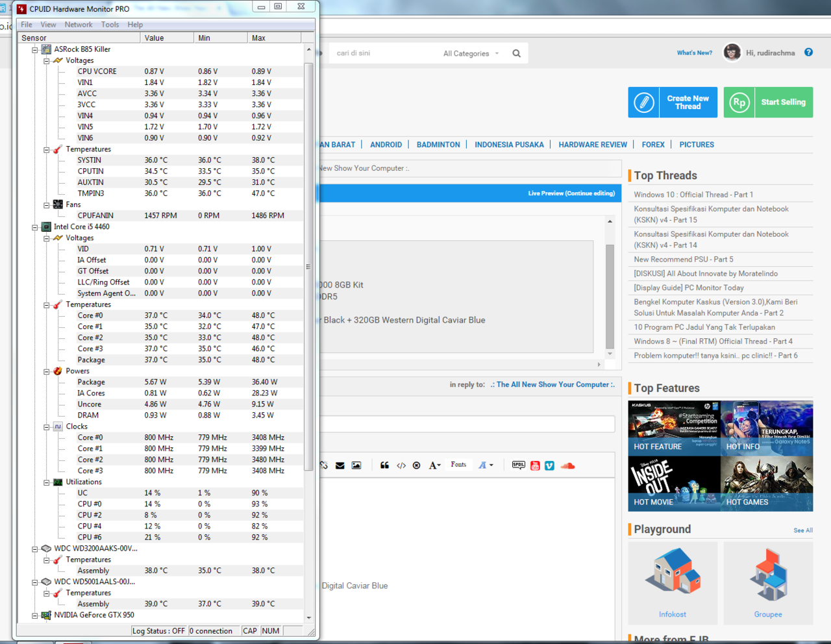Viewport: 831px width, 644px height.
Task: Click The All New Show Your Computer link
Action: point(552,384)
